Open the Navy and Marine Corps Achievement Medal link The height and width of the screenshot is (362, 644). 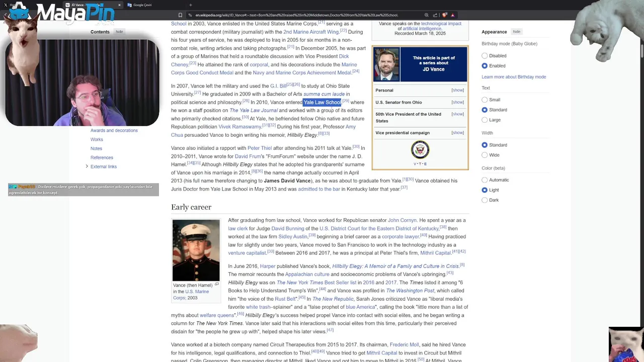[x=302, y=73]
